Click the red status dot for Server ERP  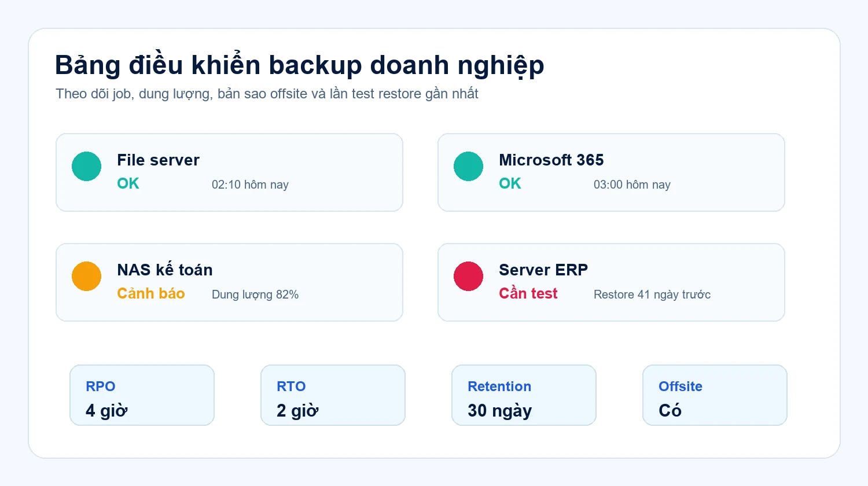coord(469,277)
